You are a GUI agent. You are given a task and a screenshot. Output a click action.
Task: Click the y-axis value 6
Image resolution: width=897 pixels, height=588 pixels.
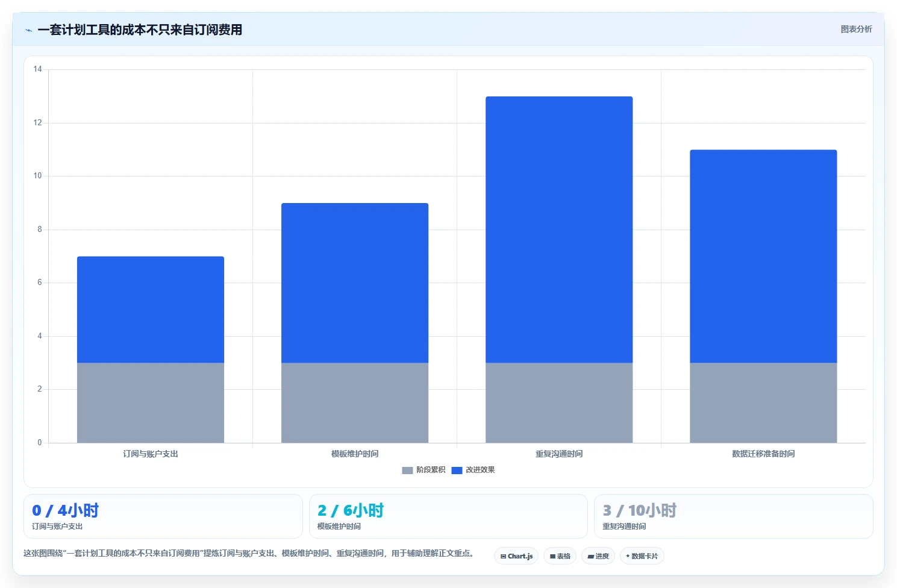coord(40,283)
